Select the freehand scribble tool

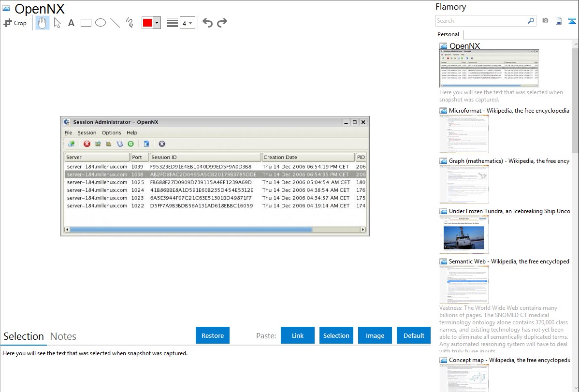130,23
